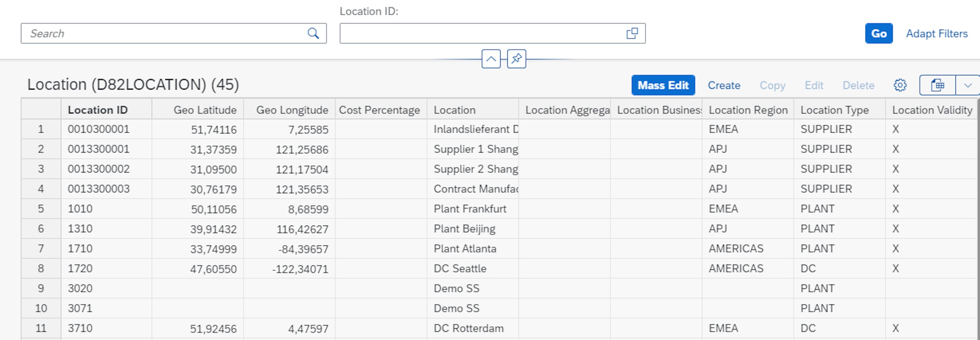Pin the filter header bar
This screenshot has width=980, height=340.
point(516,59)
